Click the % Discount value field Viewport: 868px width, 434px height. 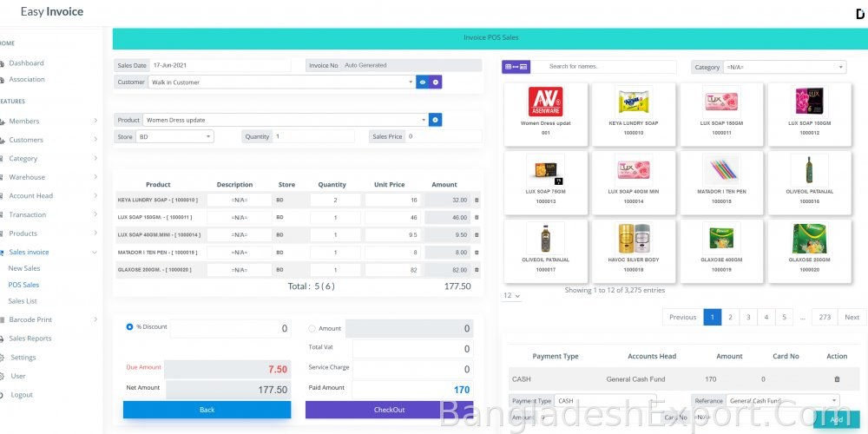[x=230, y=328]
